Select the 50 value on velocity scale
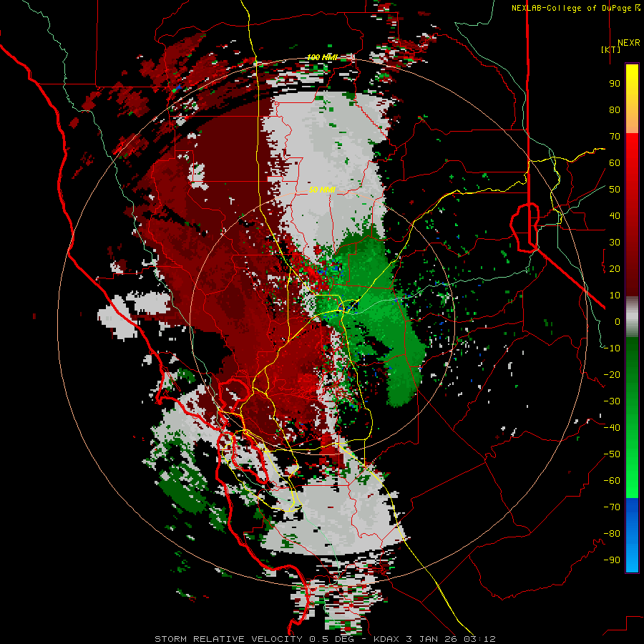The width and height of the screenshot is (644, 644). (615, 190)
